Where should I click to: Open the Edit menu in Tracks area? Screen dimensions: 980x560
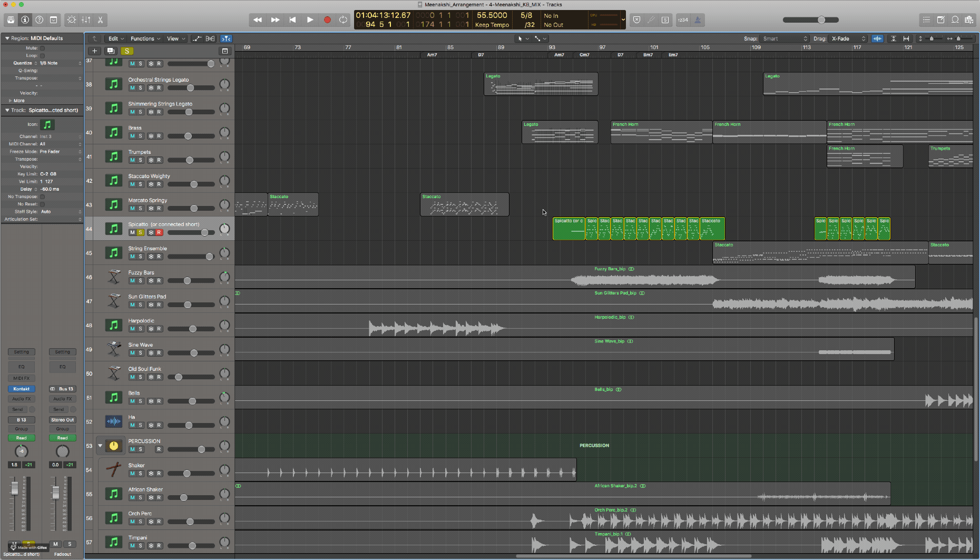click(116, 38)
